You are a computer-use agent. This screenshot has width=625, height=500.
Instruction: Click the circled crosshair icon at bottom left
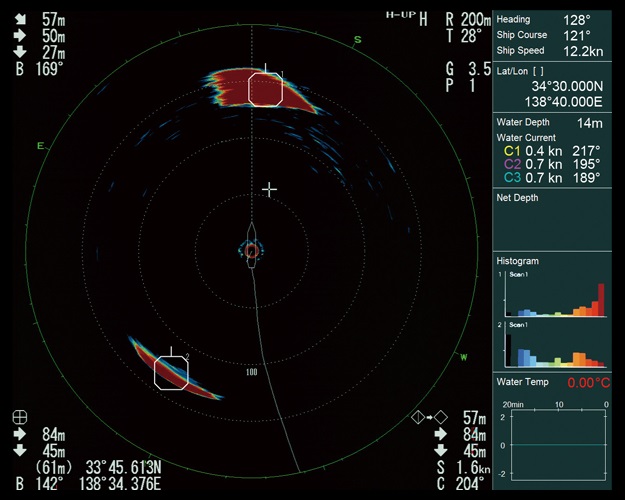pos(21,417)
